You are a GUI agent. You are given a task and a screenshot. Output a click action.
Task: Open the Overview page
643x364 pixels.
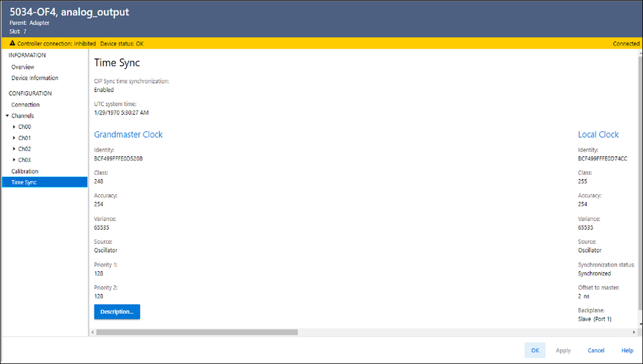(x=23, y=67)
